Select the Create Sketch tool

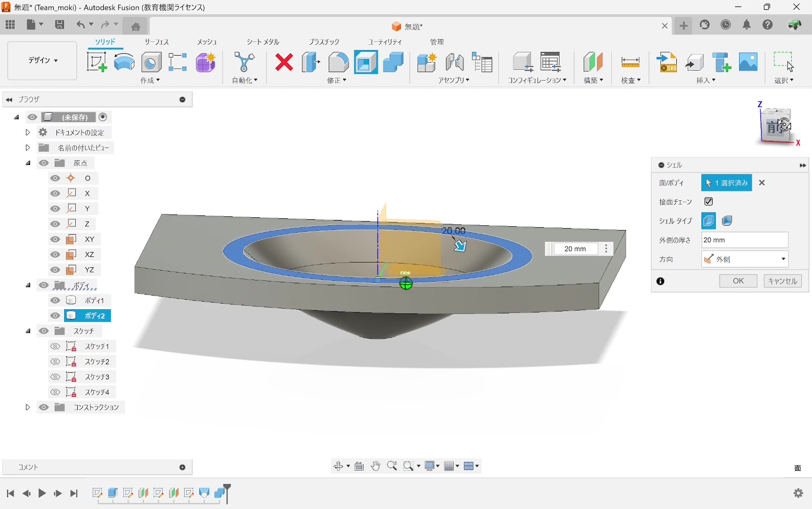point(97,62)
